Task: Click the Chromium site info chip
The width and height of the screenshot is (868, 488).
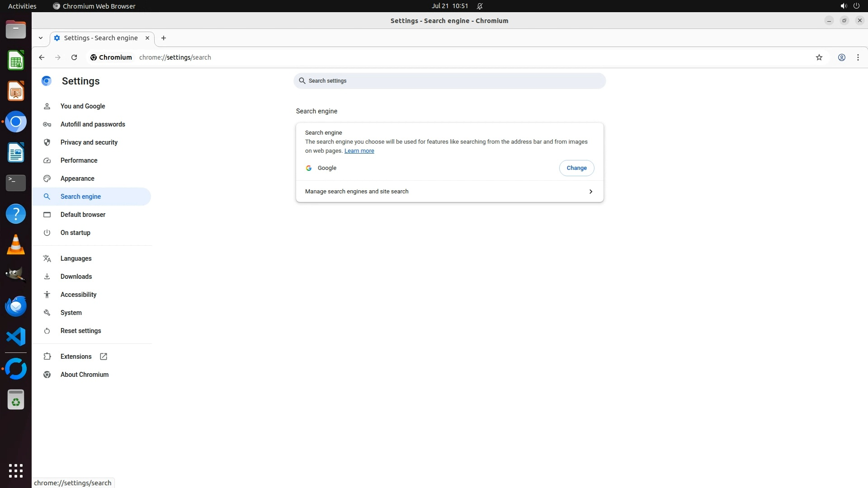Action: (x=111, y=57)
